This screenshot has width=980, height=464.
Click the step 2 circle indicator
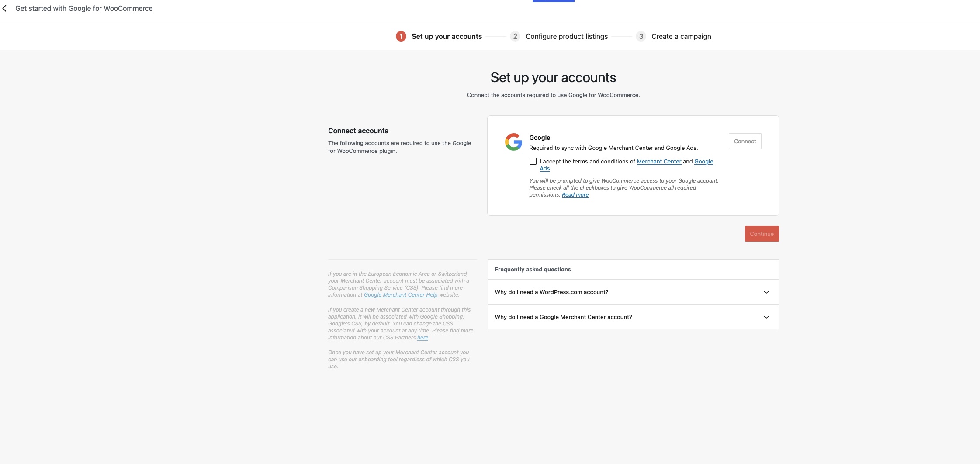[x=515, y=36]
